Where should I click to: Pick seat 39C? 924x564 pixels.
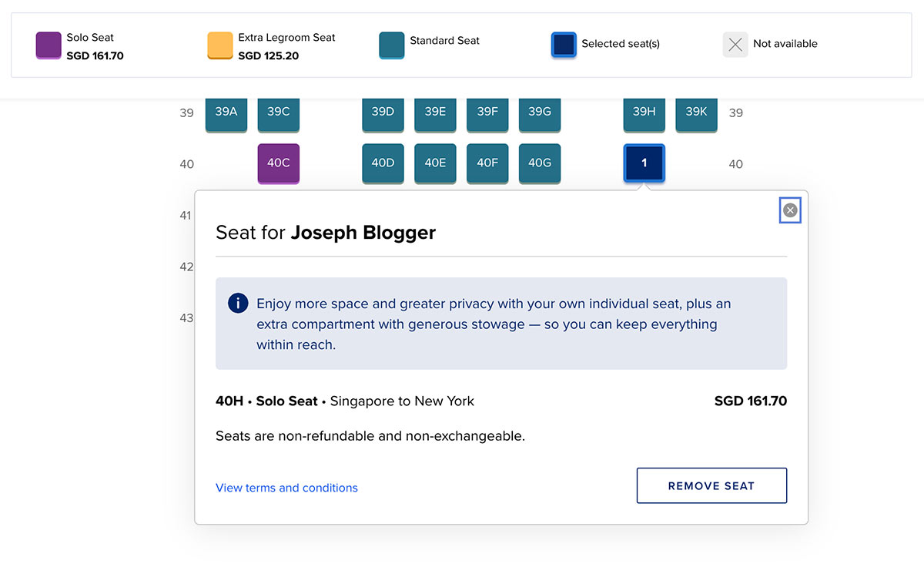(x=278, y=112)
